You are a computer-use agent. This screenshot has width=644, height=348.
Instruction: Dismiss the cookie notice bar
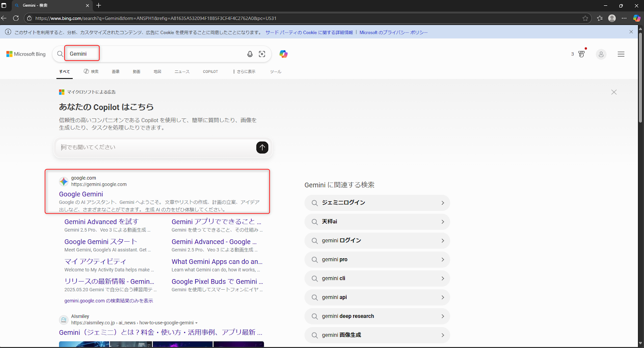click(631, 32)
